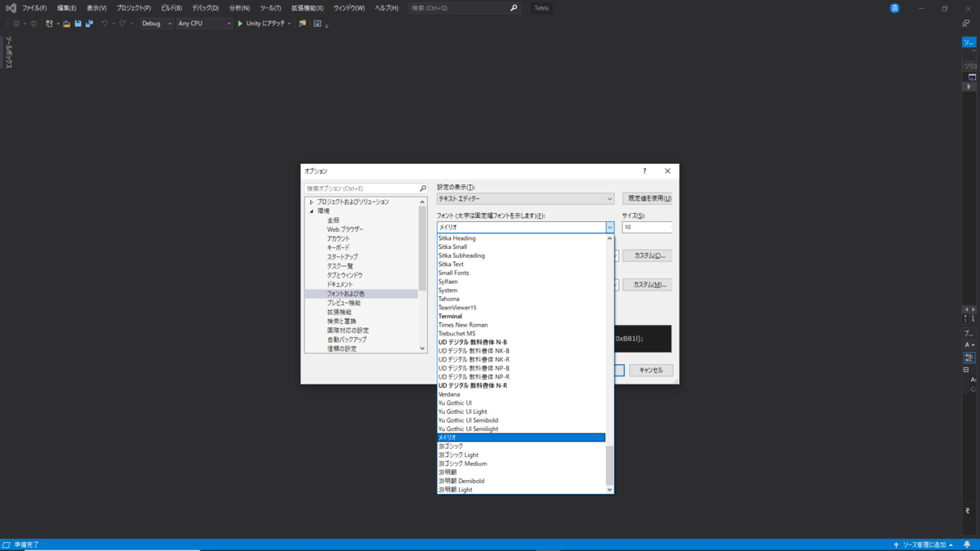Image resolution: width=980 pixels, height=551 pixels.
Task: Click the 既定値を使用 button
Action: click(x=647, y=198)
